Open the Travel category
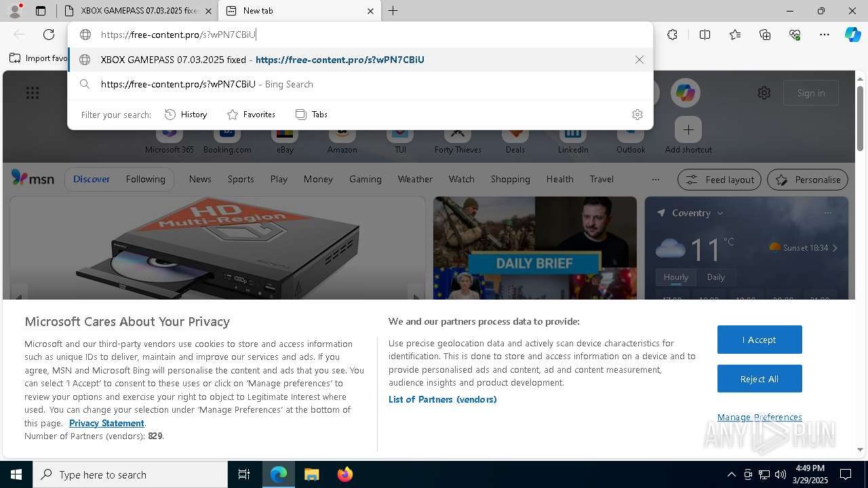The height and width of the screenshot is (488, 868). tap(601, 179)
